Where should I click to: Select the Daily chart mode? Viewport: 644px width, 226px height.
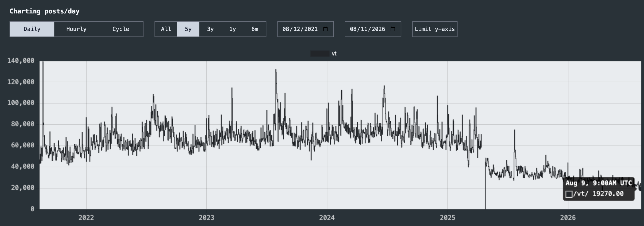click(x=32, y=29)
